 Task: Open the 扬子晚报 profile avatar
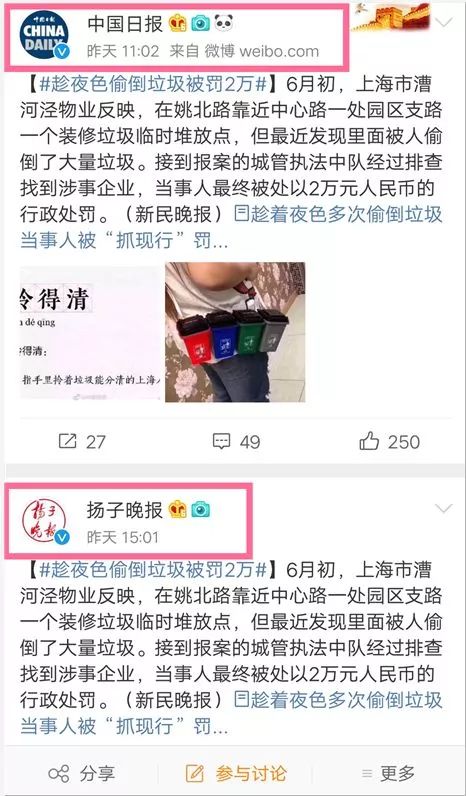(44, 522)
